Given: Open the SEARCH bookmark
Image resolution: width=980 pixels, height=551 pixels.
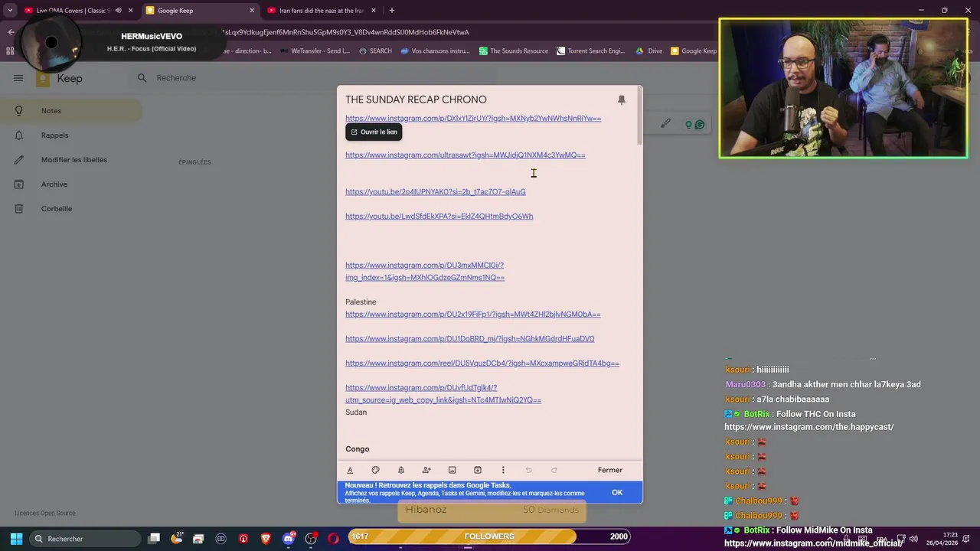Looking at the screenshot, I should coord(375,51).
